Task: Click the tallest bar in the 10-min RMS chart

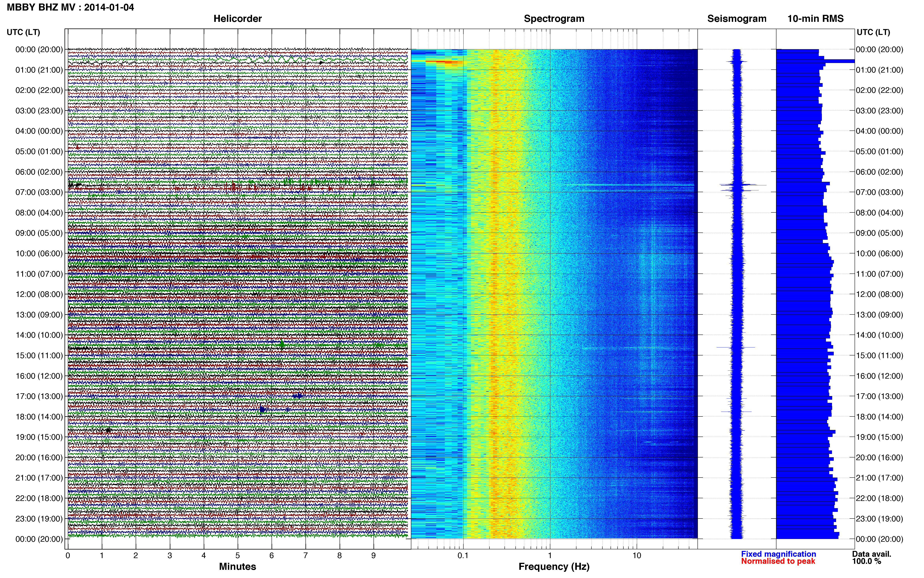Action: click(815, 61)
